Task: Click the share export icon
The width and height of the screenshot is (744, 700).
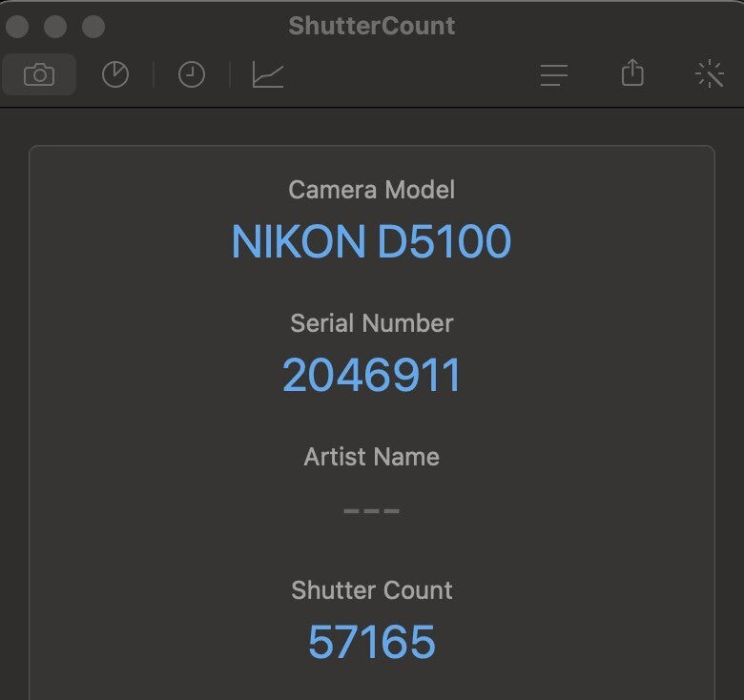Action: tap(632, 72)
